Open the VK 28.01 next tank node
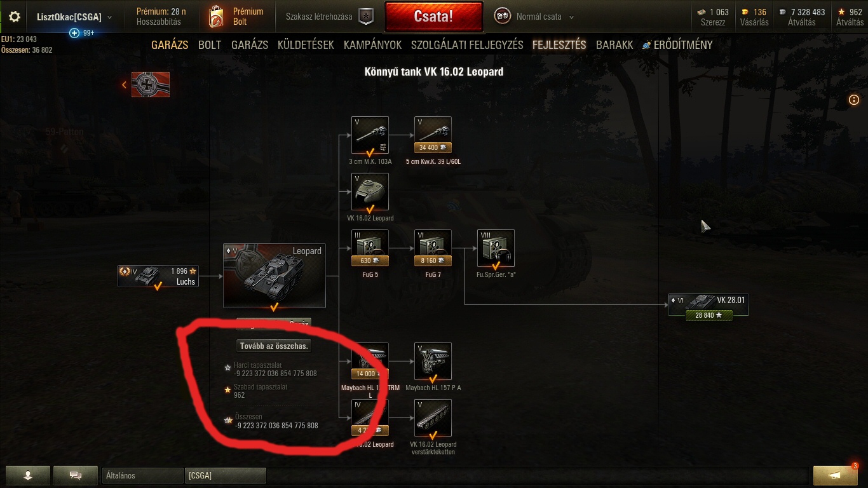The image size is (868, 488). coord(709,305)
